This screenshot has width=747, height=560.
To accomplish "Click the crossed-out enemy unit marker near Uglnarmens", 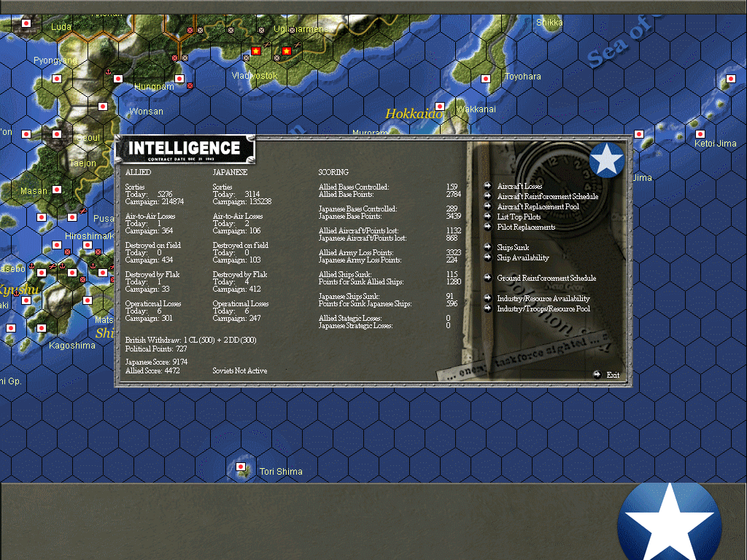I will (292, 29).
